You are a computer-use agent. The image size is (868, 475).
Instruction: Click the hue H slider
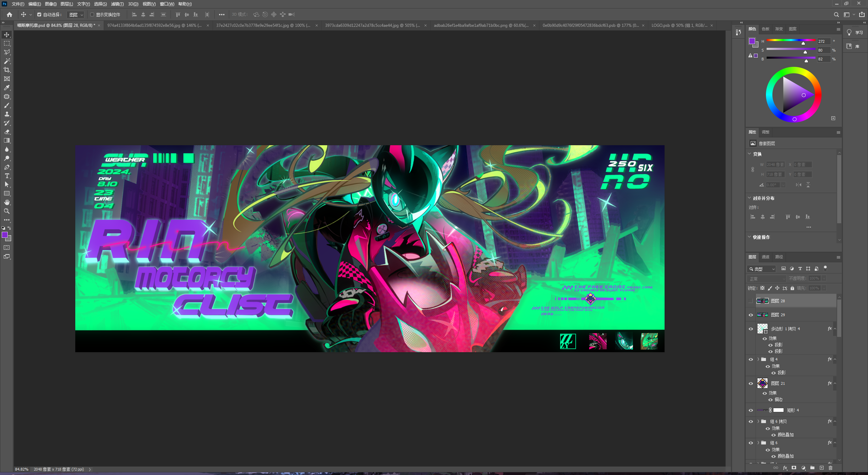pyautogui.click(x=791, y=41)
